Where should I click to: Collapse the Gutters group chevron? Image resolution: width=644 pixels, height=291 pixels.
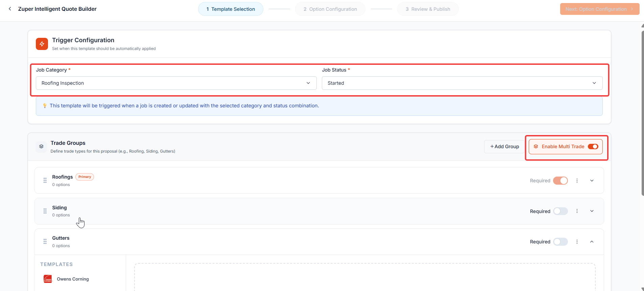point(592,242)
